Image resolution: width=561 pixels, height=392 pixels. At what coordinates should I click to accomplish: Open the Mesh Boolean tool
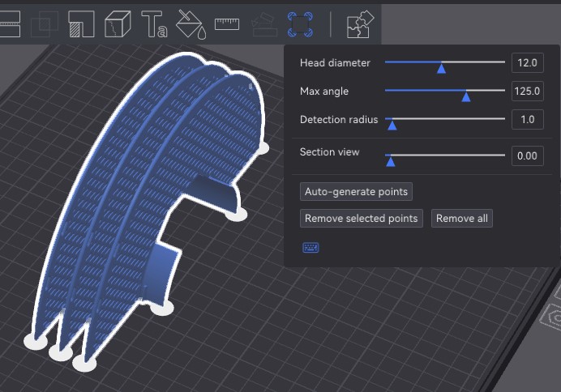tap(44, 24)
